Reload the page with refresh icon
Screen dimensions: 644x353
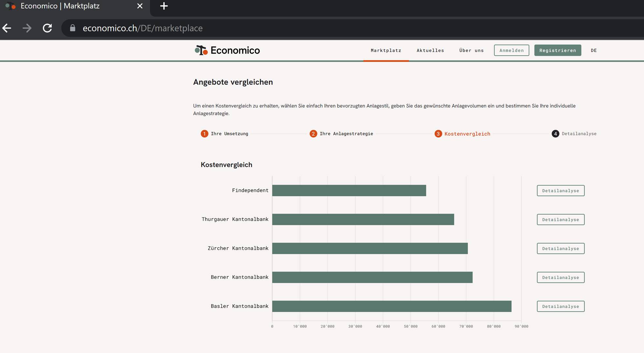point(47,28)
